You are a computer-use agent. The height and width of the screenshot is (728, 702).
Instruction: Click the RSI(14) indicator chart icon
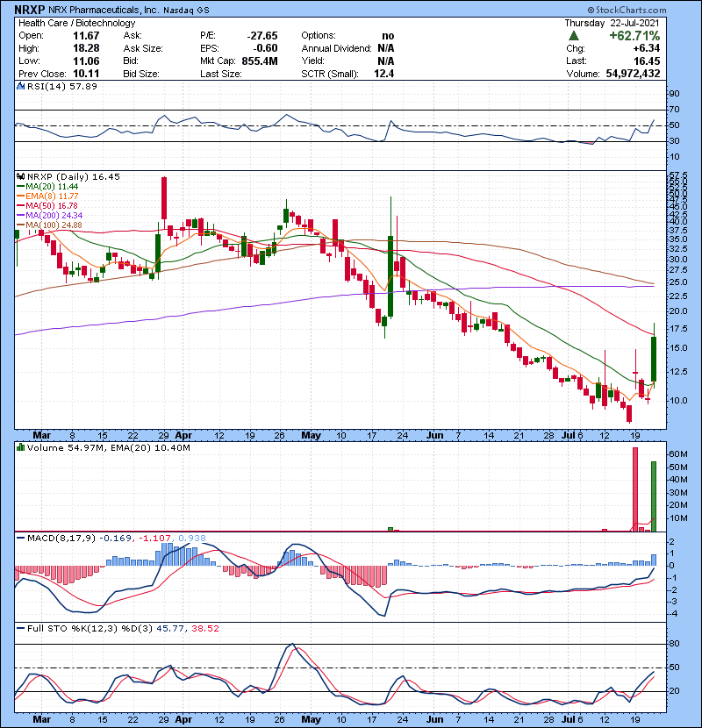click(x=20, y=86)
